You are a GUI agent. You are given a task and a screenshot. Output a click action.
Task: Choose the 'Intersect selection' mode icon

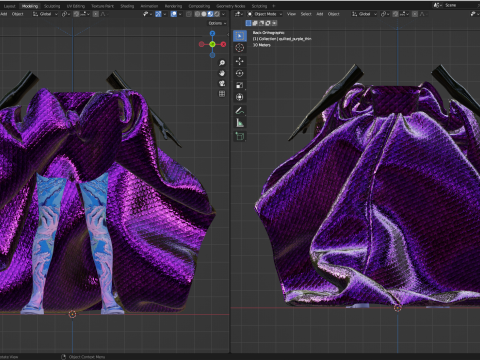[x=274, y=23]
